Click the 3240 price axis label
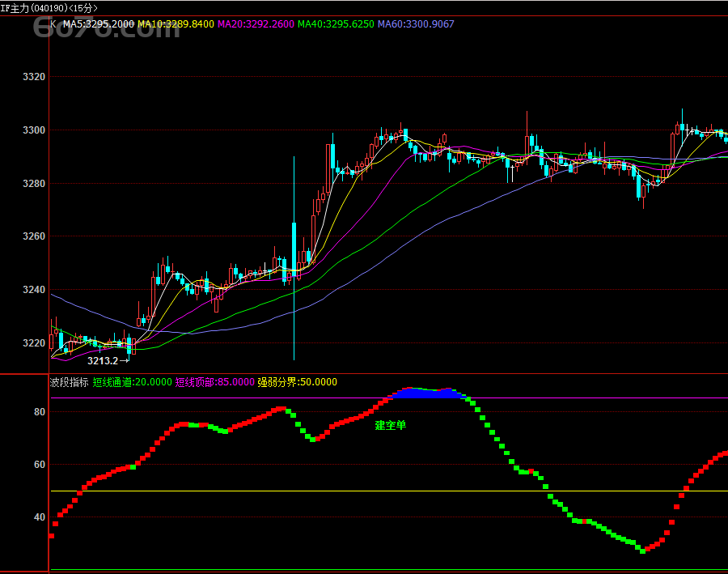This screenshot has width=728, height=574. tap(34, 290)
